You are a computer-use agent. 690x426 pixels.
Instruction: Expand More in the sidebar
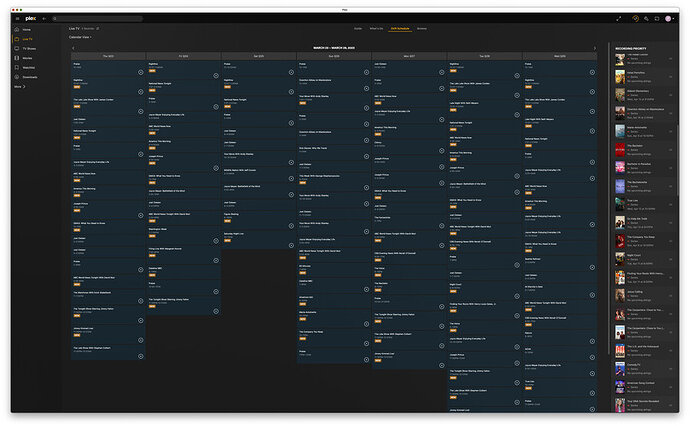(x=20, y=87)
